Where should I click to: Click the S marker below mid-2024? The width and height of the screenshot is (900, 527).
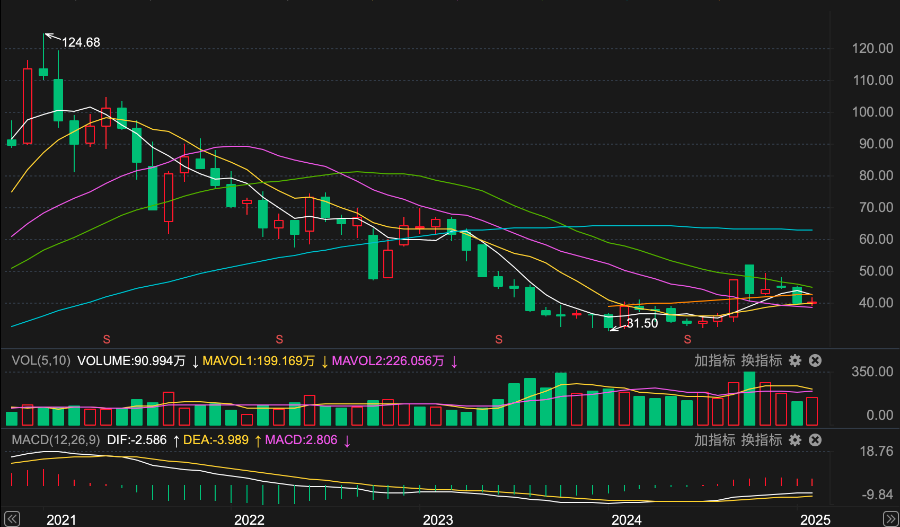(687, 340)
